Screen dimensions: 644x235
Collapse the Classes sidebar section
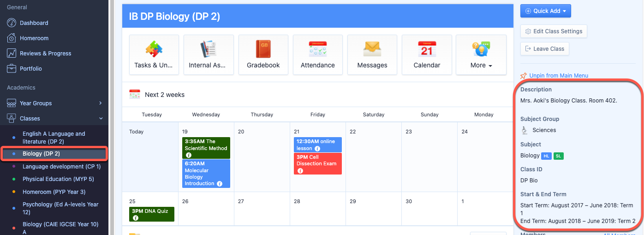point(54,119)
